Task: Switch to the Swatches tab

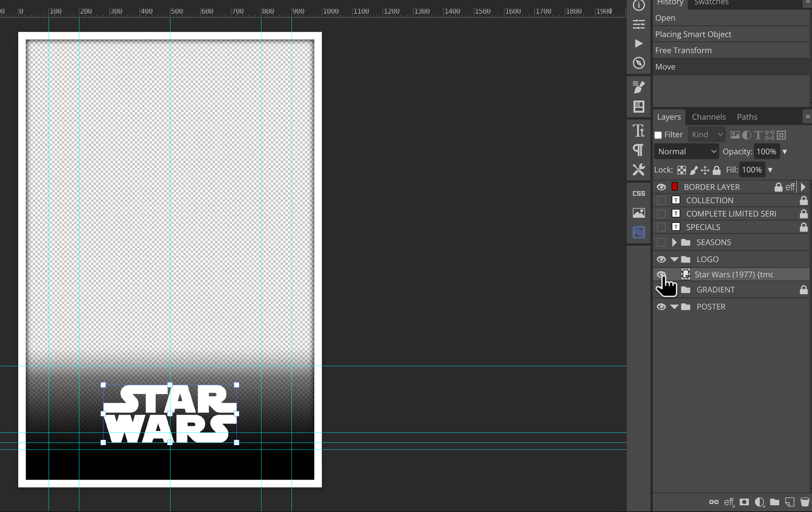Action: 711,3
